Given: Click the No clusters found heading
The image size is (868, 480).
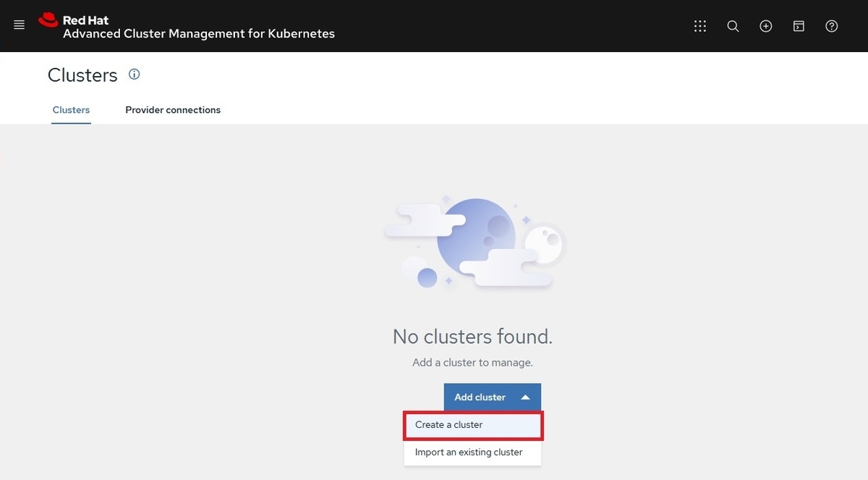Looking at the screenshot, I should click(x=472, y=337).
